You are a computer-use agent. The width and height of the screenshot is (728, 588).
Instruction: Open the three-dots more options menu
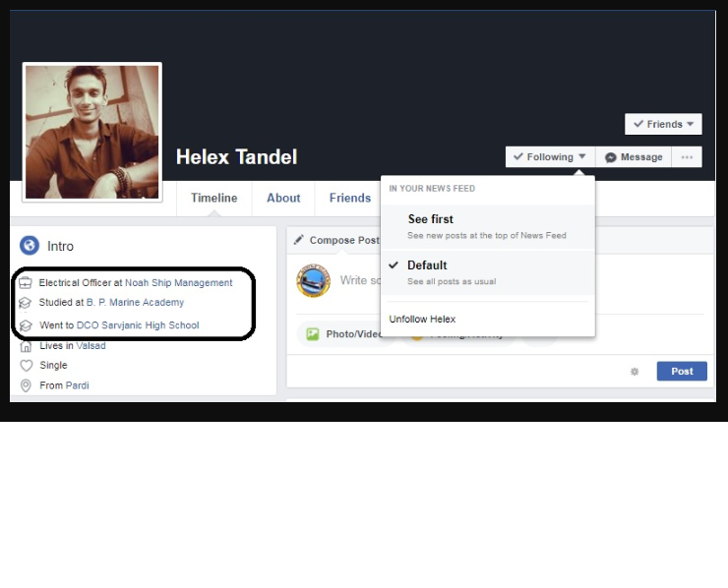point(687,157)
